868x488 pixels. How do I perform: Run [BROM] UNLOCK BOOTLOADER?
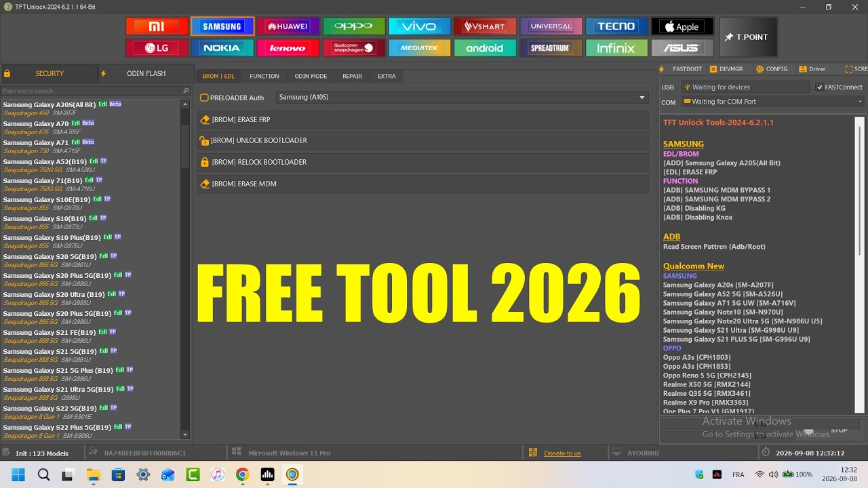[423, 141]
